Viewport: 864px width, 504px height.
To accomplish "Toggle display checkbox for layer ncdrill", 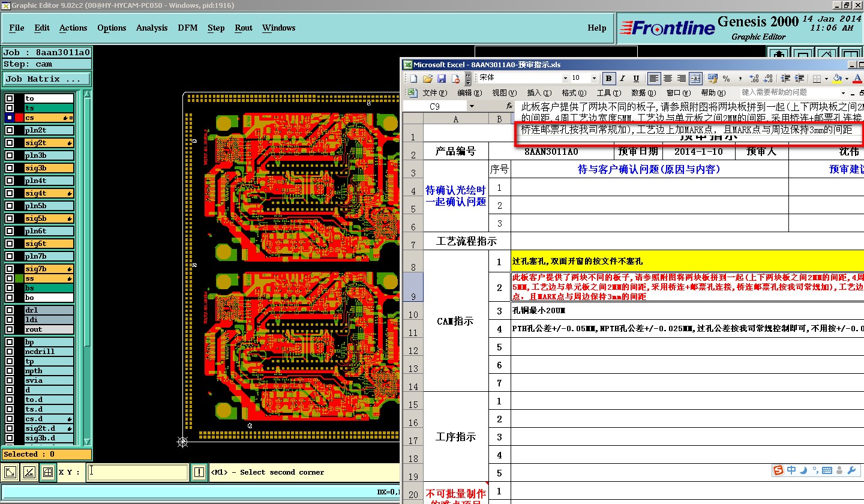I will point(10,352).
